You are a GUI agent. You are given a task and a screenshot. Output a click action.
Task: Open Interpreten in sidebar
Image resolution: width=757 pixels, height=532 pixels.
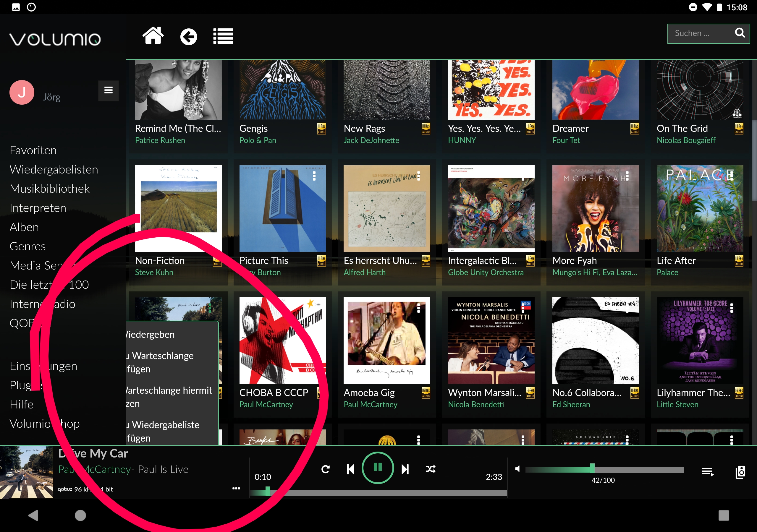38,208
